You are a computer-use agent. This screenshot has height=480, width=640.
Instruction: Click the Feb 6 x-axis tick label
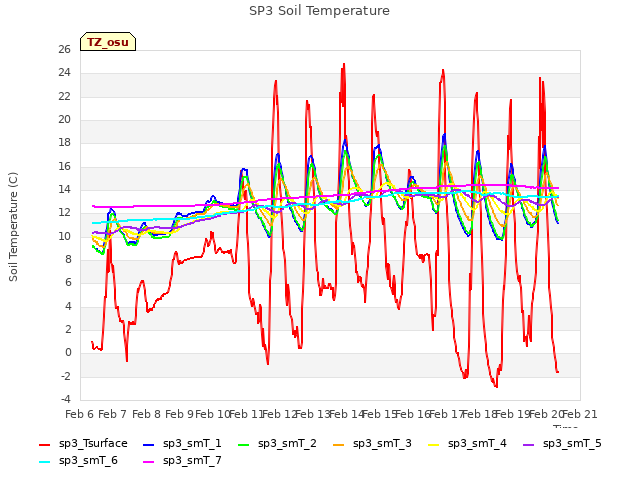pos(80,414)
